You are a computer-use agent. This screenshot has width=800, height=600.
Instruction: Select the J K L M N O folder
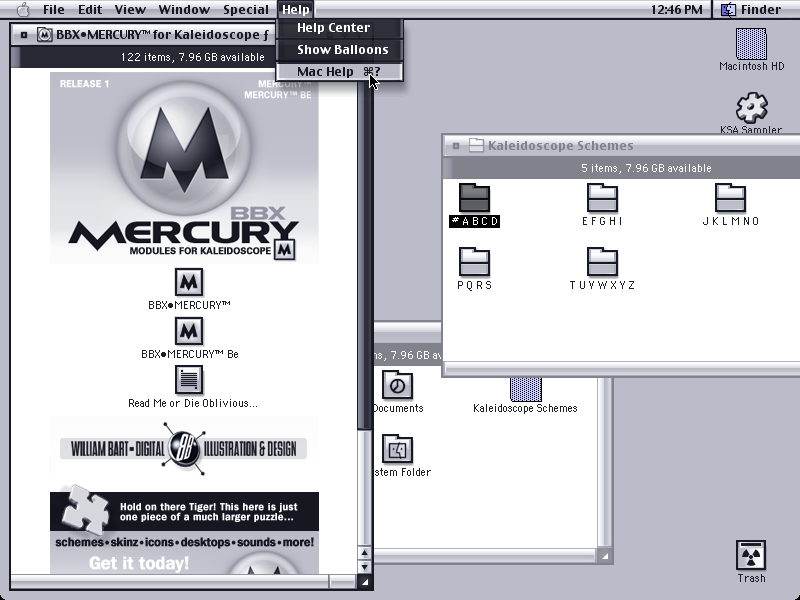pos(731,198)
